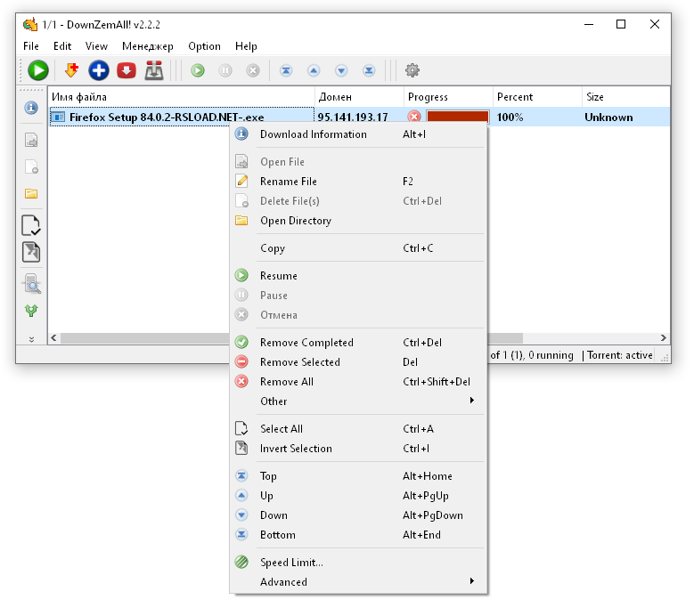
Task: Click the add URL arrow-plus toolbar icon
Action: coord(71,70)
